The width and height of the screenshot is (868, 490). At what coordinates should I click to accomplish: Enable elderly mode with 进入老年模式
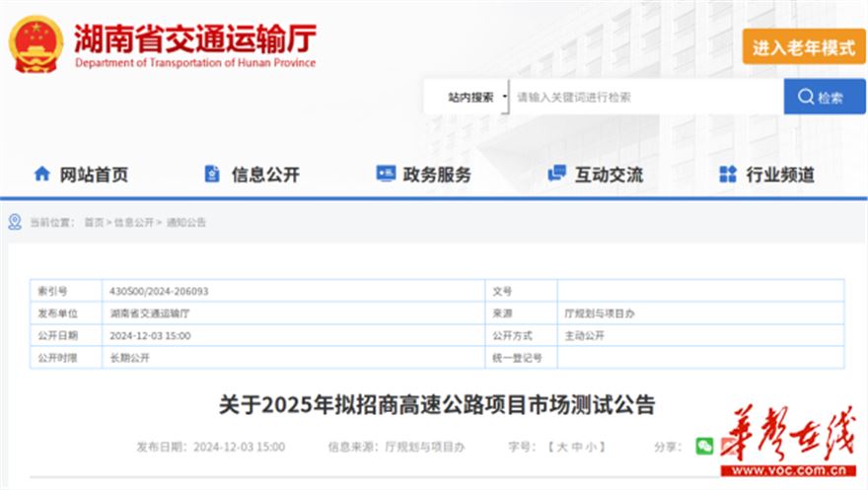pos(803,47)
